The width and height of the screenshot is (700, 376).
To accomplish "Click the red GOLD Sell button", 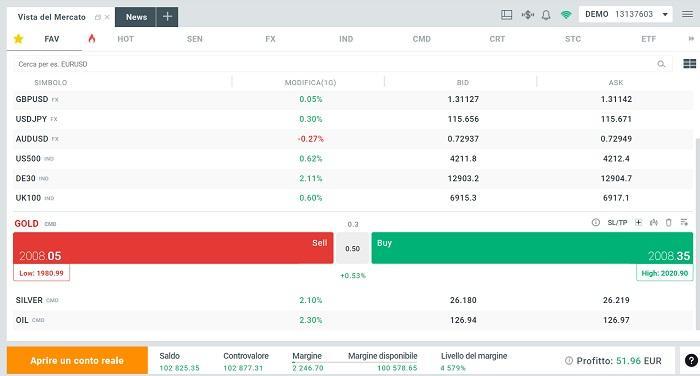I will 173,248.
